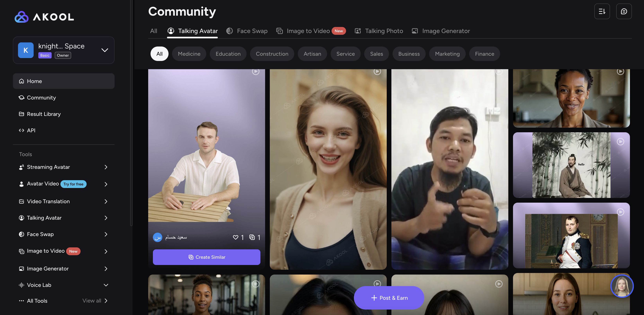Click the sort list icon top right
The image size is (644, 315).
[x=602, y=12]
